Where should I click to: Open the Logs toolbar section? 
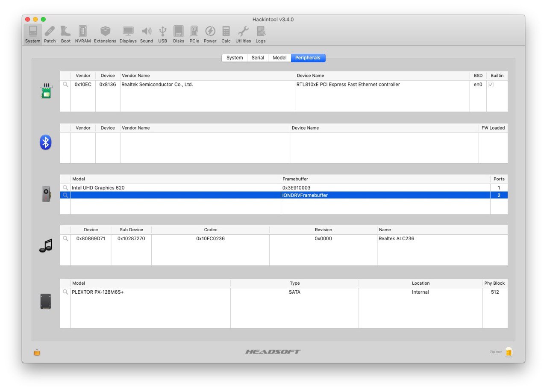pos(261,35)
